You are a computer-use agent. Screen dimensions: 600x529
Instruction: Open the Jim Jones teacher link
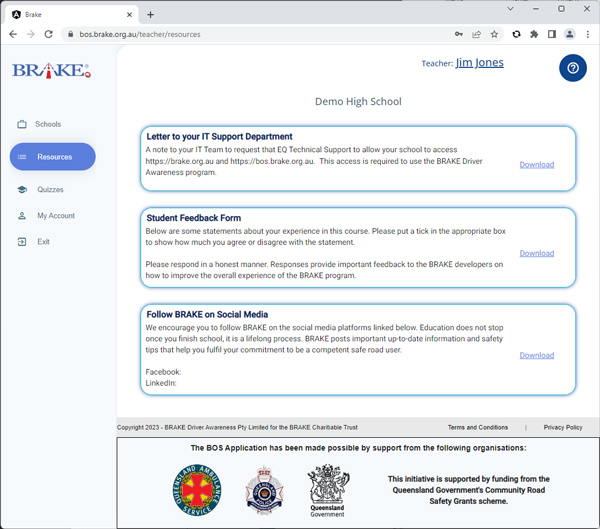[479, 63]
